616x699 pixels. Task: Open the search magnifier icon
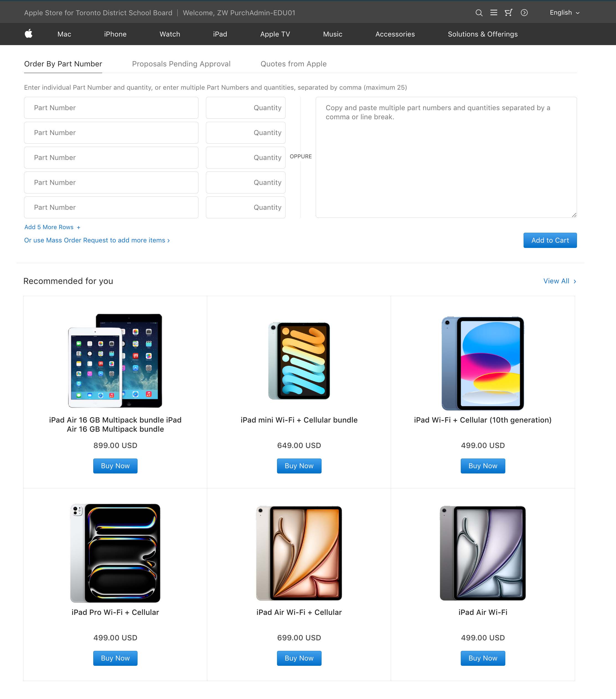tap(479, 13)
